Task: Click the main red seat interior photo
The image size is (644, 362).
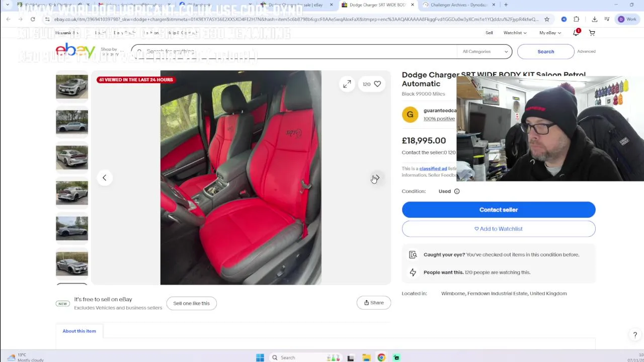Action: coord(241,177)
